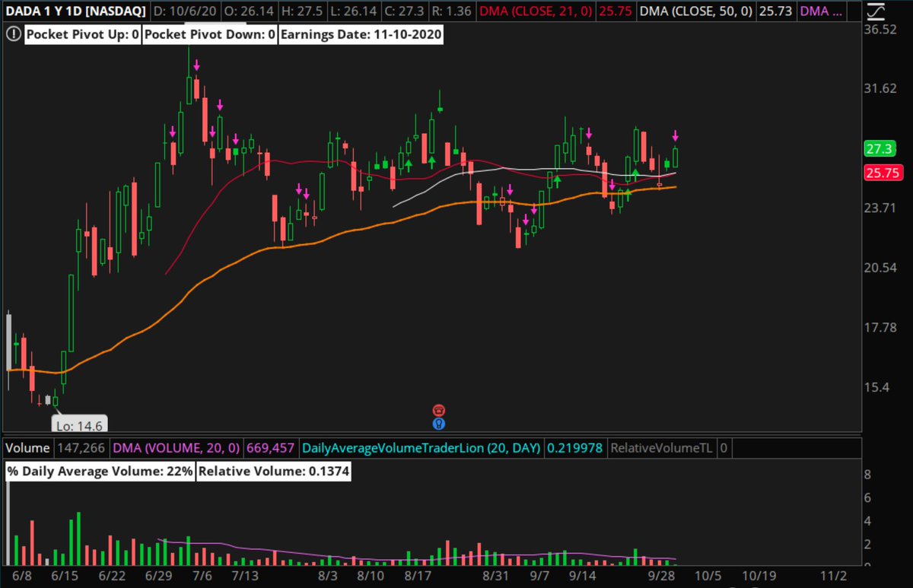Select the DMA (CLOSE, 50, 0) study label
The image size is (913, 588).
pyautogui.click(x=695, y=12)
